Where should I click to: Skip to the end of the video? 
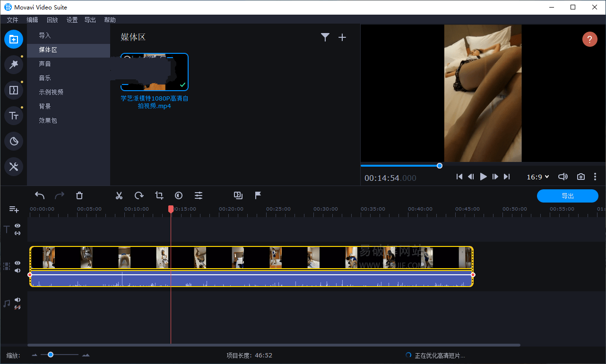(x=507, y=177)
